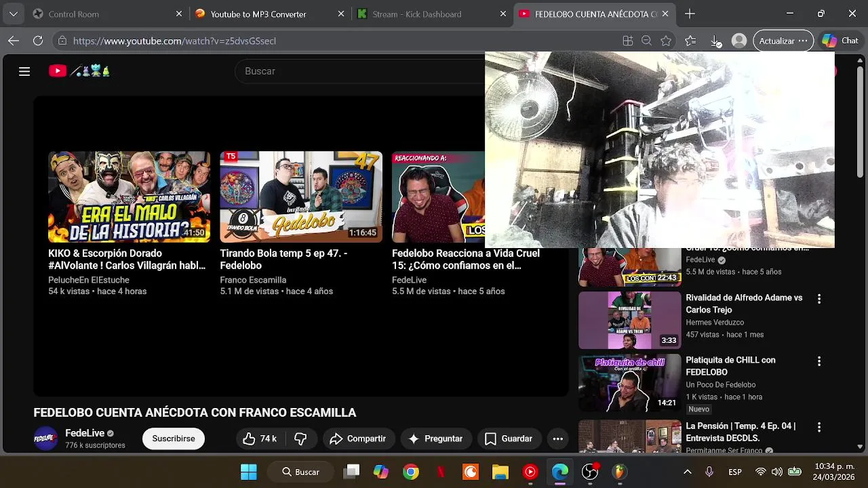Open more actions ellipsis below the video
Viewport: 868px width, 488px height.
558,439
